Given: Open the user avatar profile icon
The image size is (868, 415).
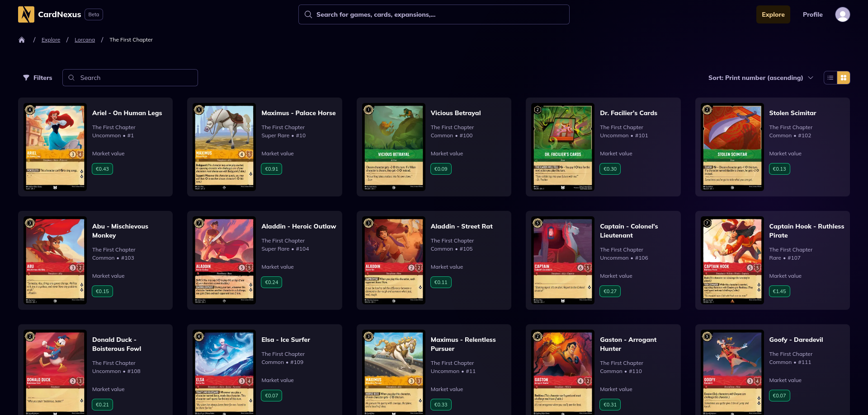Looking at the screenshot, I should (842, 14).
